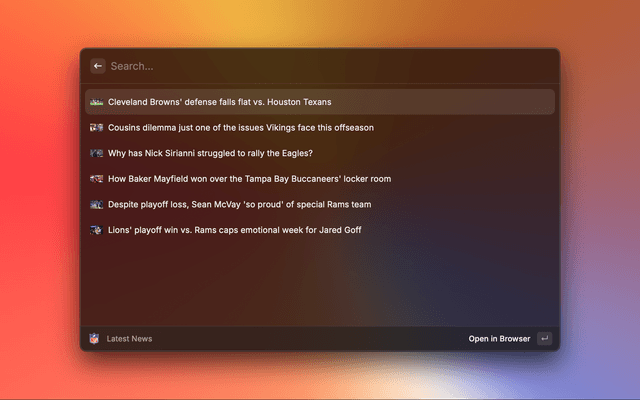Image resolution: width=640 pixels, height=400 pixels.
Task: Click the Latest News label
Action: click(x=129, y=339)
